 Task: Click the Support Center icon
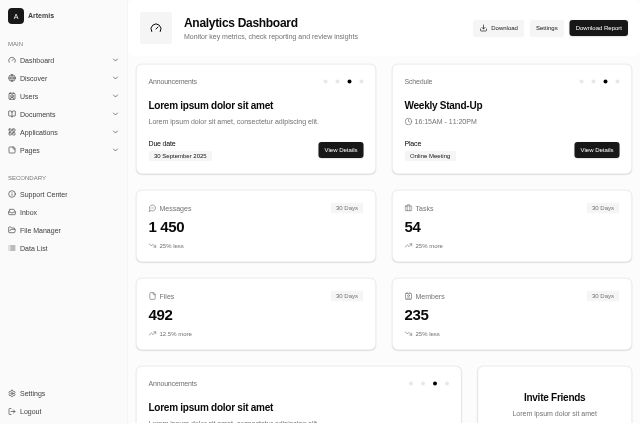(12, 194)
